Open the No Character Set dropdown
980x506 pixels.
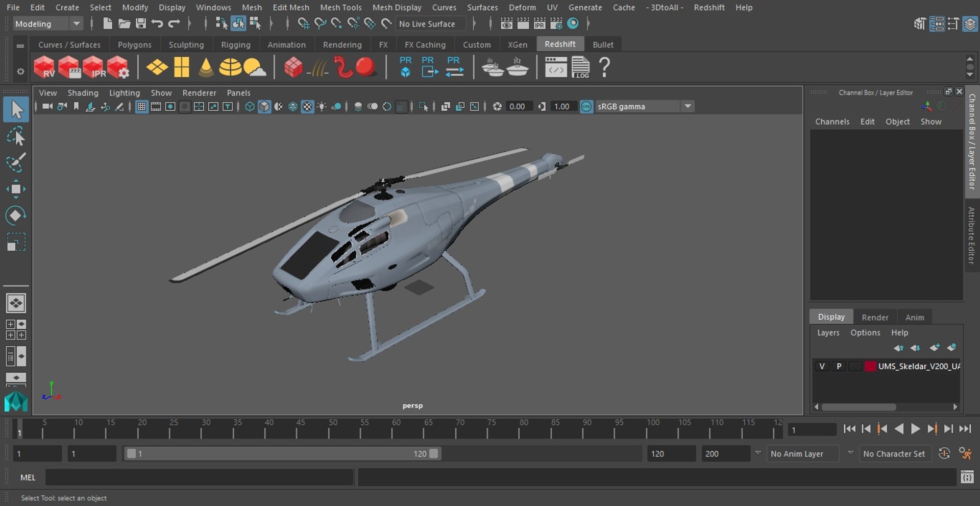(x=896, y=453)
